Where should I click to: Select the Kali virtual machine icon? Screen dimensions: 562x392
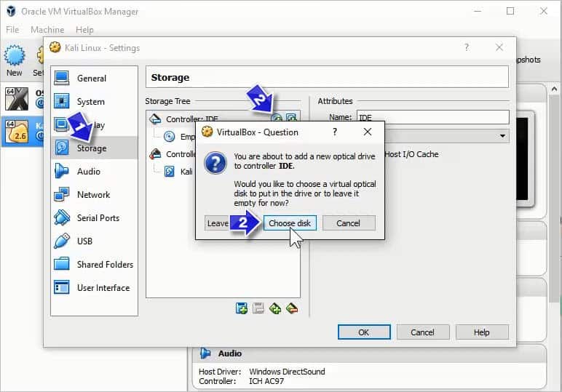[17, 131]
